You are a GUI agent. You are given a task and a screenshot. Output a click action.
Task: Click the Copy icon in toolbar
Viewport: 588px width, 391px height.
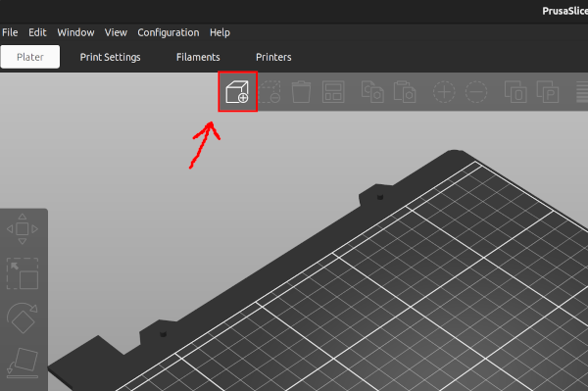pyautogui.click(x=372, y=92)
